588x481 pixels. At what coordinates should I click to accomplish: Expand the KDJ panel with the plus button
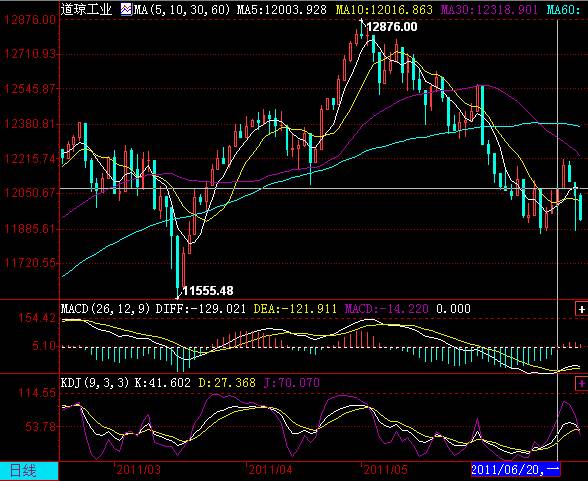coord(582,383)
